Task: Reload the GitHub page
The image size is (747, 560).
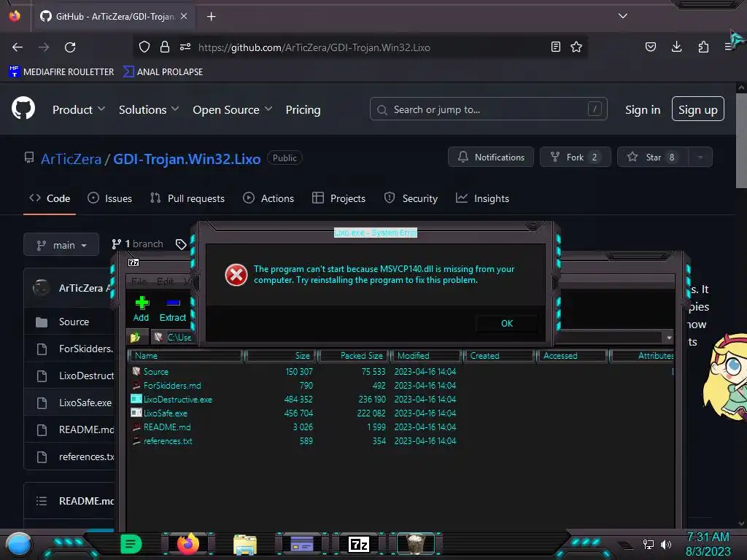Action: (x=70, y=47)
